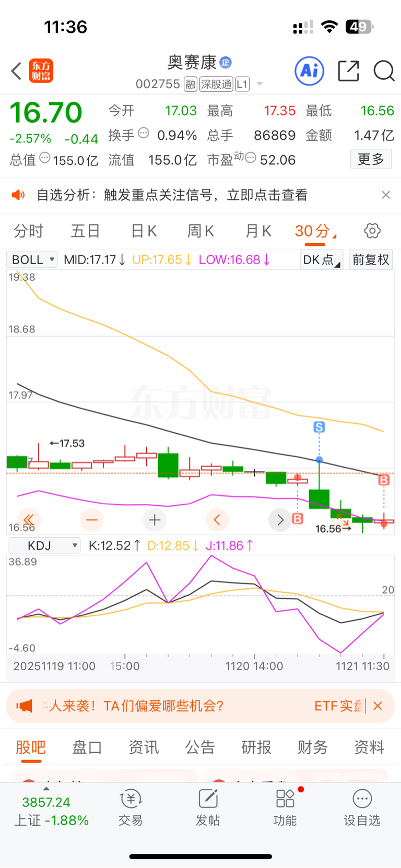Tap the back arrow icon
Screen dimensions: 401x868
point(16,71)
